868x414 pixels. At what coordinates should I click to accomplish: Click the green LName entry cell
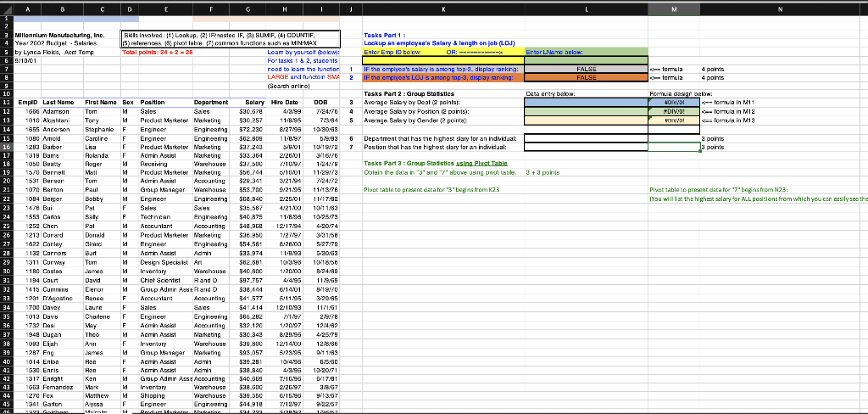pos(587,60)
